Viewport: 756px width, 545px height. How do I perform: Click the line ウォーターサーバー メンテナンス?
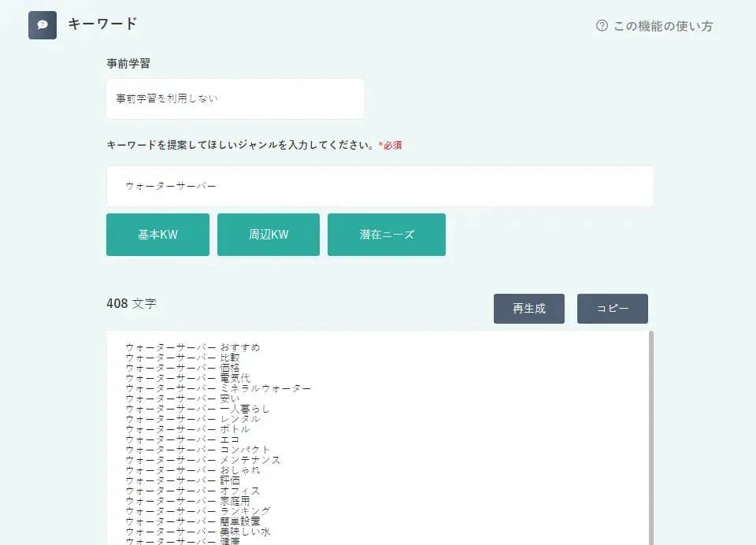(203, 460)
